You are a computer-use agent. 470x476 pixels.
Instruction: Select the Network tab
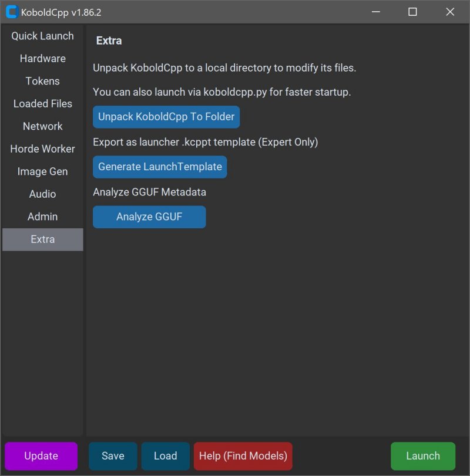[43, 126]
